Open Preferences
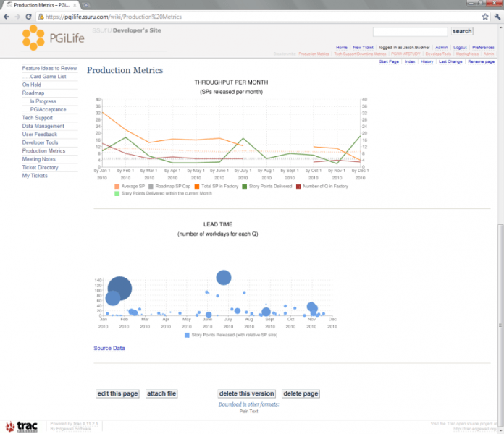 point(483,48)
